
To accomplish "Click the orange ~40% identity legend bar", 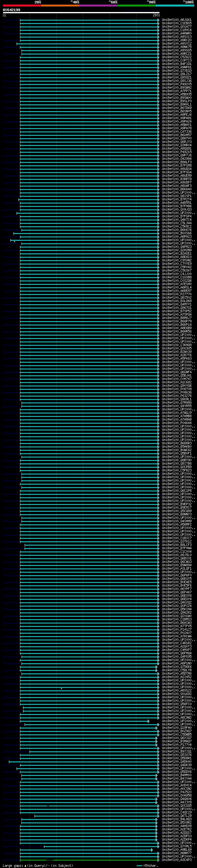I will tap(61, 6).
